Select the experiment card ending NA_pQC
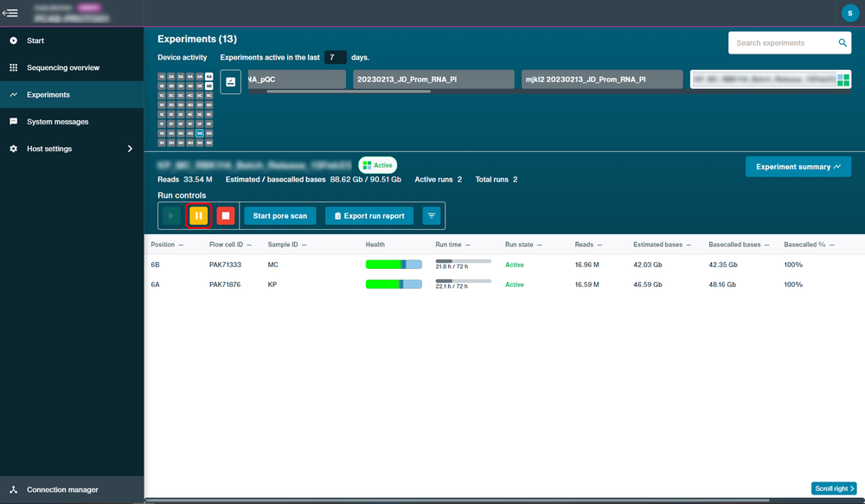Image resolution: width=865 pixels, height=504 pixels. click(297, 80)
